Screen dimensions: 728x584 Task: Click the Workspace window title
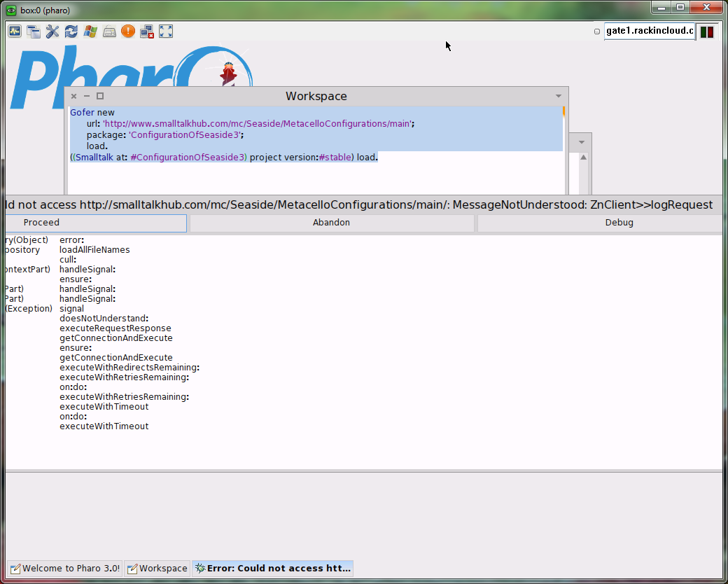[x=316, y=96]
